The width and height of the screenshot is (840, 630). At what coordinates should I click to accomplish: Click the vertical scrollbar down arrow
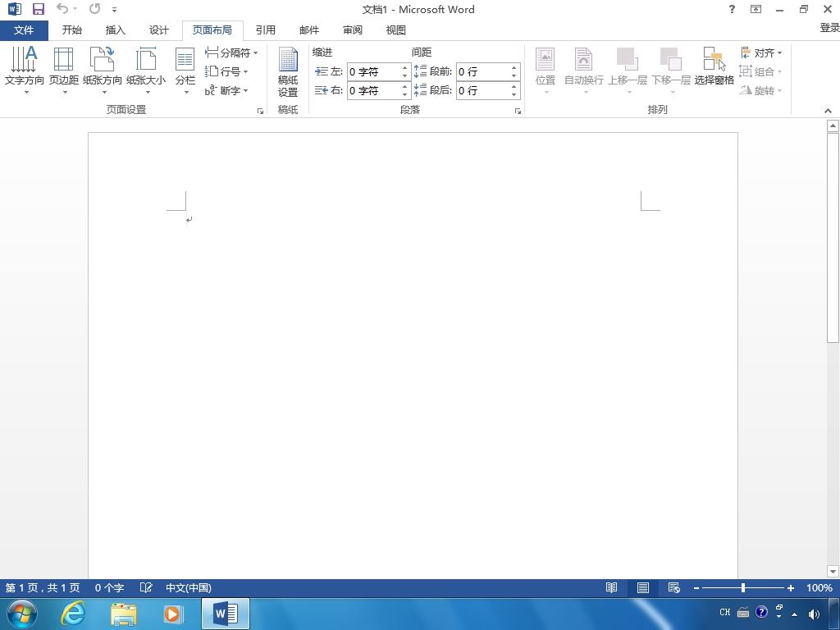coord(833,571)
